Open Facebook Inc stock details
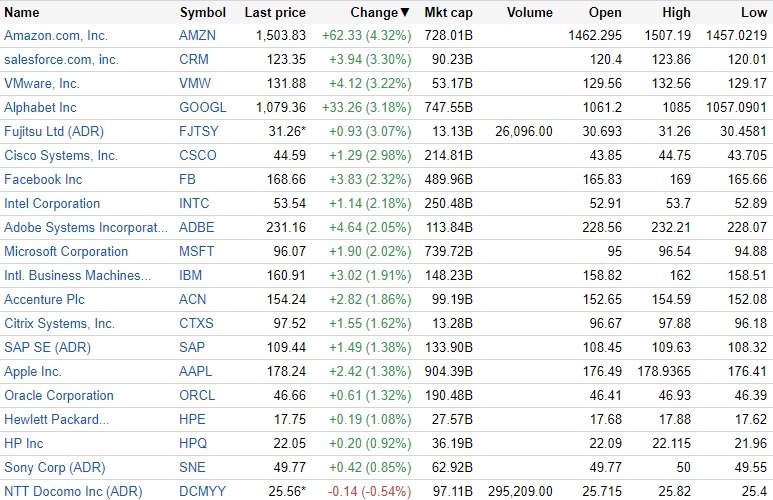773x500 pixels. click(x=43, y=179)
